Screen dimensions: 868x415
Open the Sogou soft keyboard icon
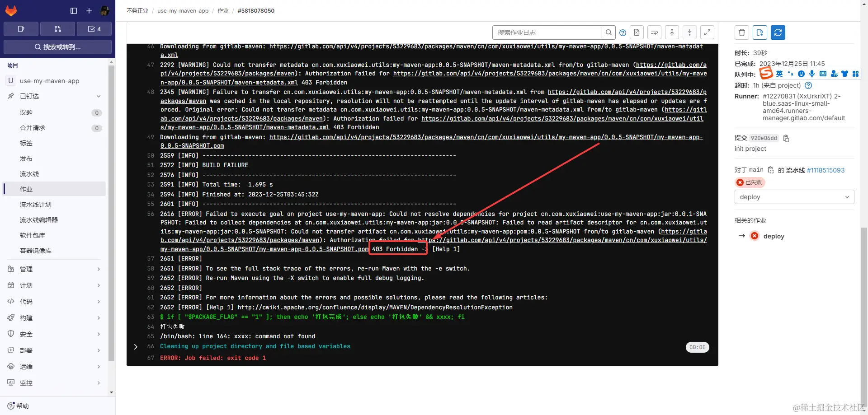pos(823,74)
